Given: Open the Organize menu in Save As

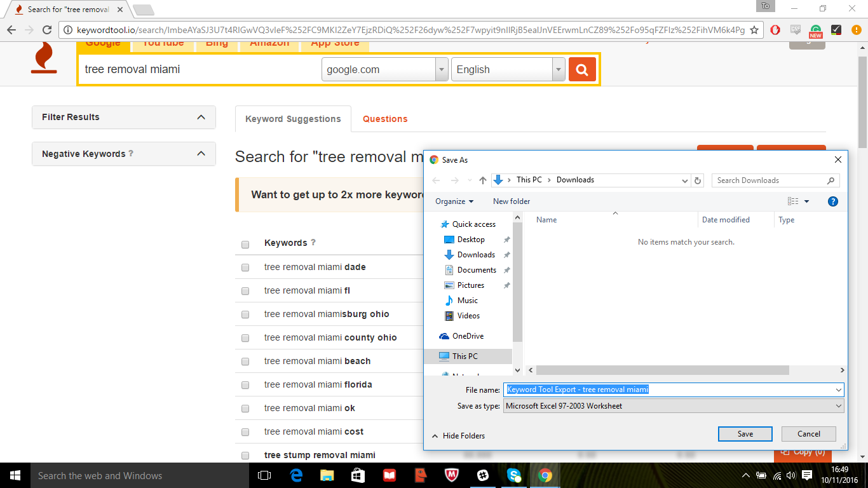Looking at the screenshot, I should pyautogui.click(x=454, y=201).
